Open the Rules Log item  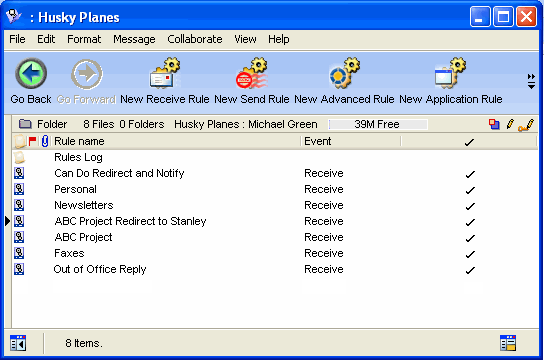click(78, 157)
